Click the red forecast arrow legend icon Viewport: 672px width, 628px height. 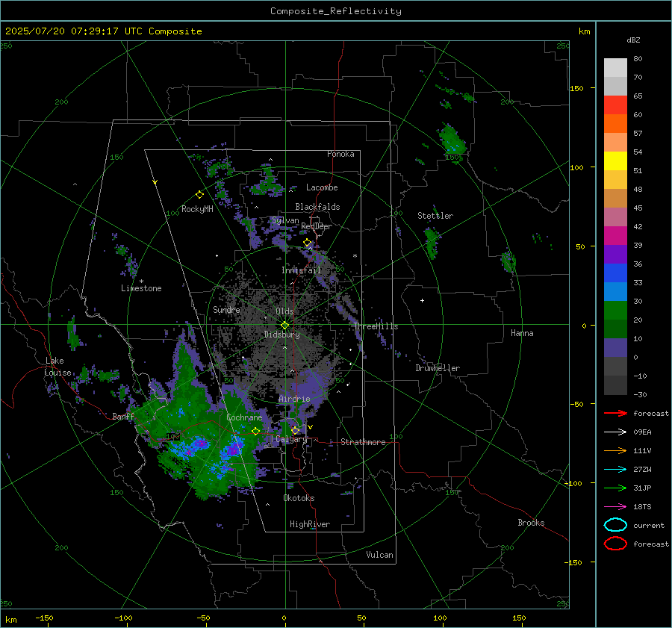pyautogui.click(x=615, y=413)
